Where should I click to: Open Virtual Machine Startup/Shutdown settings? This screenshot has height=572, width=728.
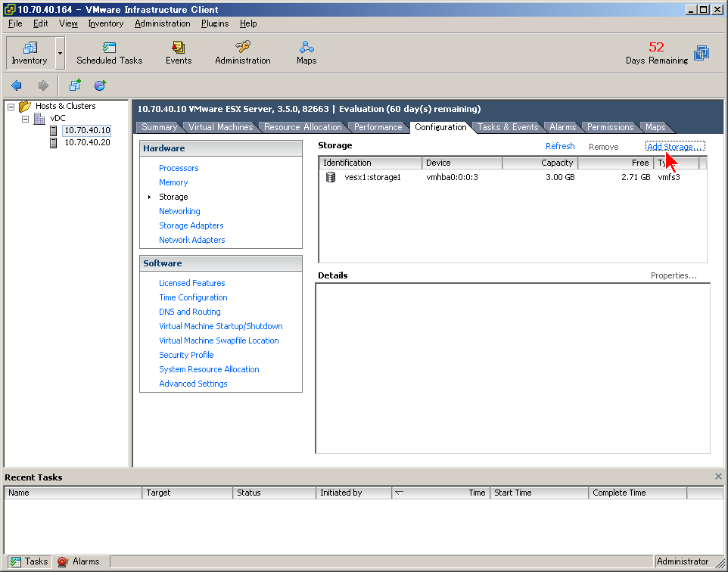220,326
